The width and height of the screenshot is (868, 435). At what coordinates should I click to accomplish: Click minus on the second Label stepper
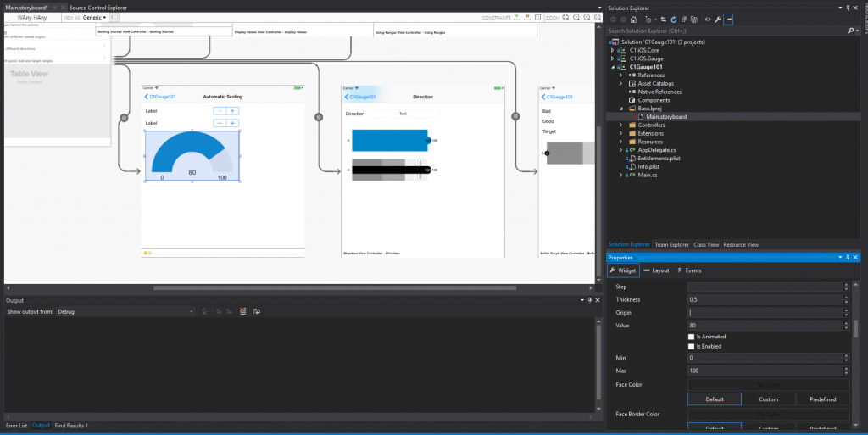pyautogui.click(x=220, y=123)
